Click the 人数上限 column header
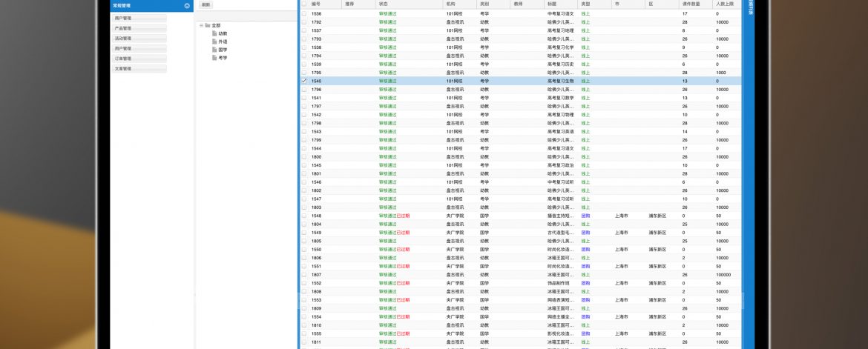Viewport: 868px width, 349px height. click(x=726, y=3)
